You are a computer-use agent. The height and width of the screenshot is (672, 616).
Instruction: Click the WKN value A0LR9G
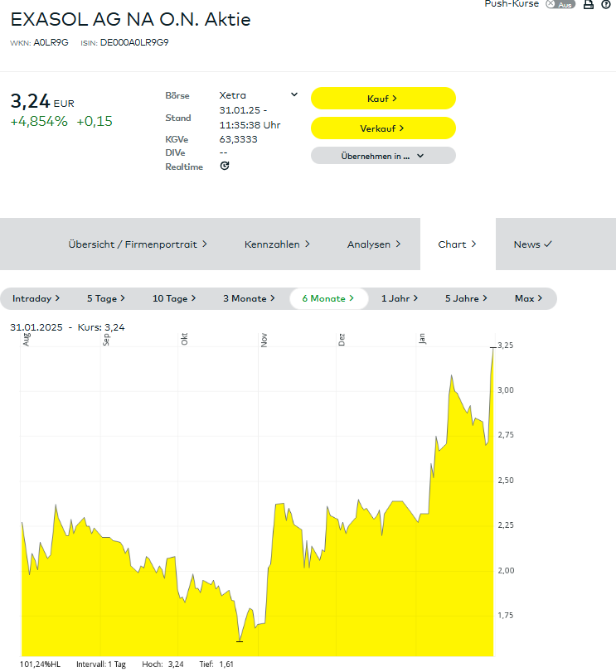[x=51, y=42]
